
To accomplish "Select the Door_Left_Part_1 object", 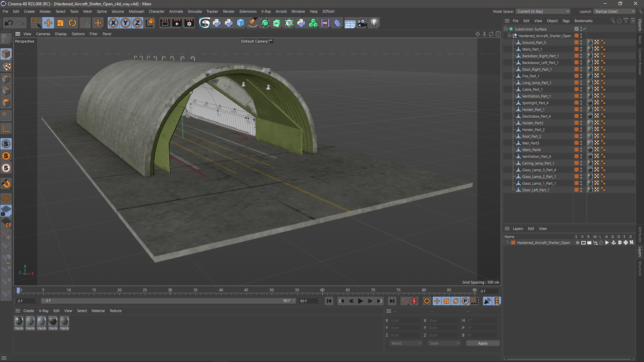I will point(535,190).
